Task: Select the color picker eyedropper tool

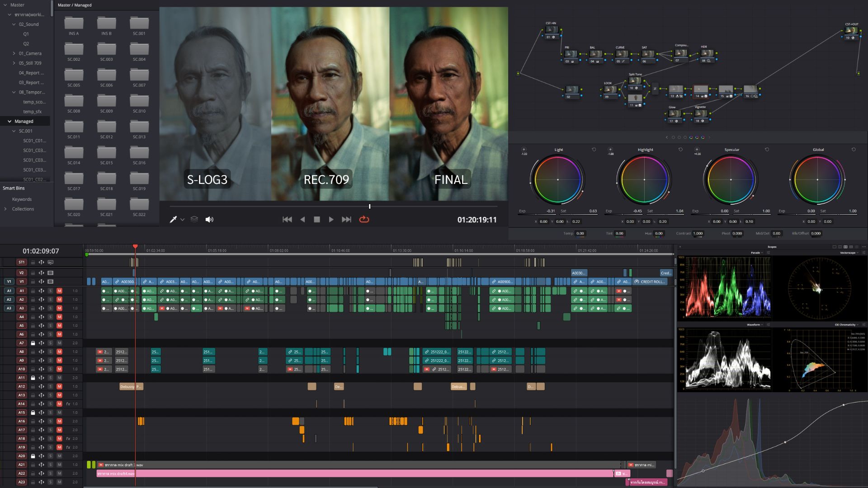Action: (x=173, y=219)
